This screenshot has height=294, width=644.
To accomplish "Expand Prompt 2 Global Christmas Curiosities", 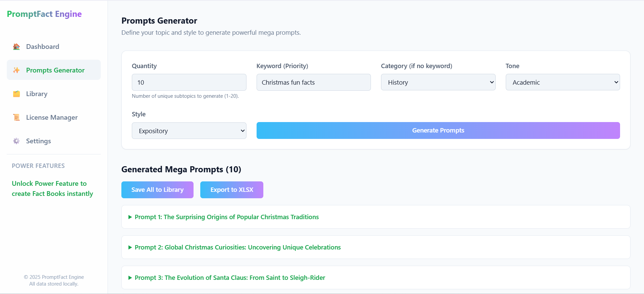I will pyautogui.click(x=237, y=247).
